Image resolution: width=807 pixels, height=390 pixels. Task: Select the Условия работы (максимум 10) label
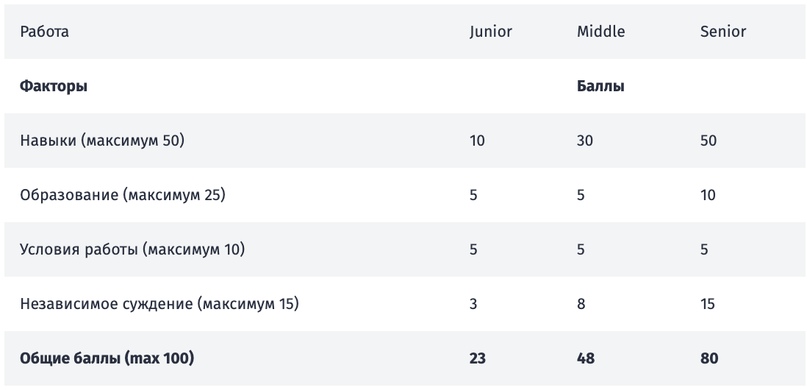click(x=132, y=250)
